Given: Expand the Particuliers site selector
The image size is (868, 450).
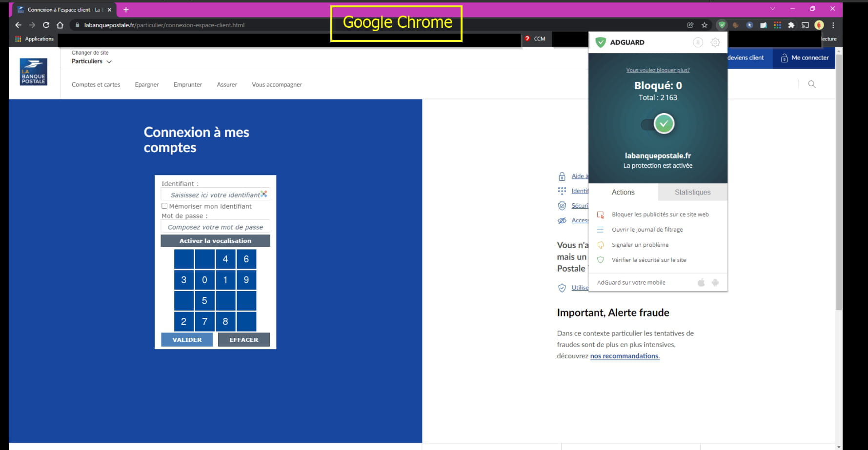Looking at the screenshot, I should 92,61.
